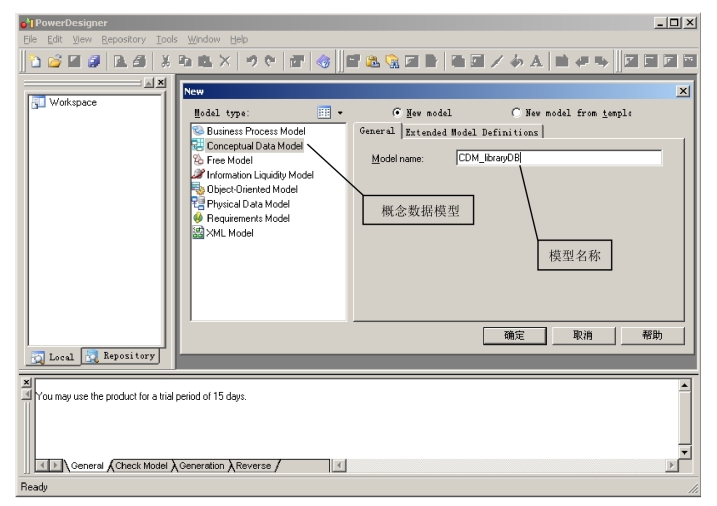Open Extended Model Definitions tab

coord(472,132)
